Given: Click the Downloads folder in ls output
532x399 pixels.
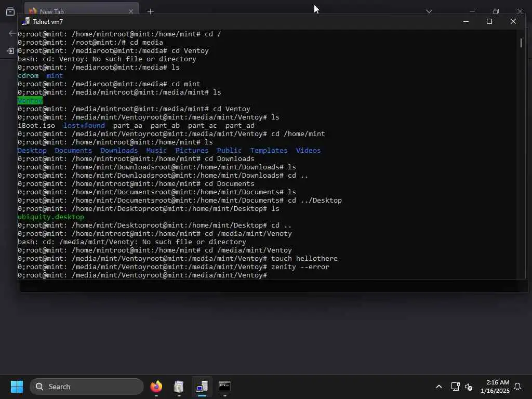Looking at the screenshot, I should click(x=119, y=150).
